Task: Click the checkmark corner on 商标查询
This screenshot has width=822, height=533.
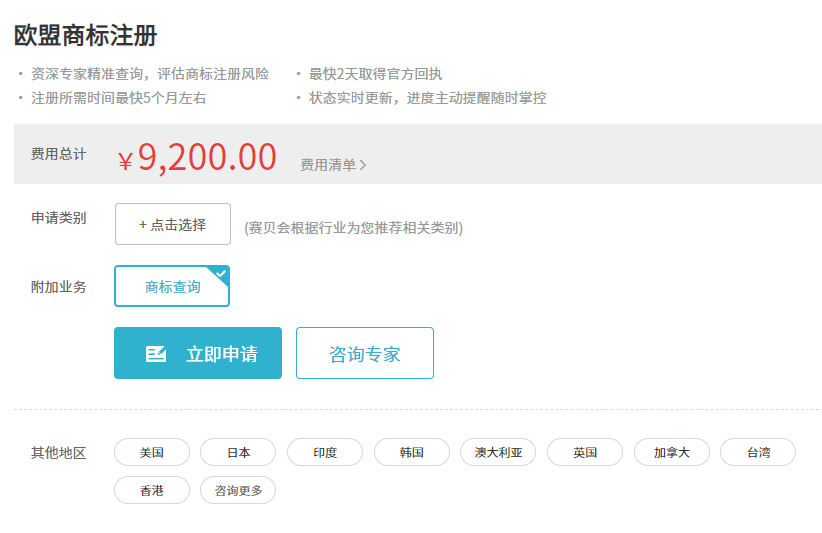Action: 221,273
